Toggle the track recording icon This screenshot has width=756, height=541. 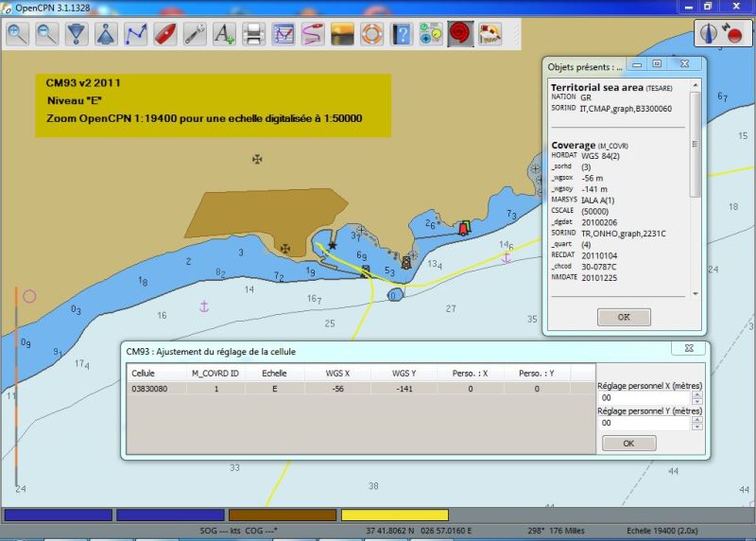coord(313,34)
